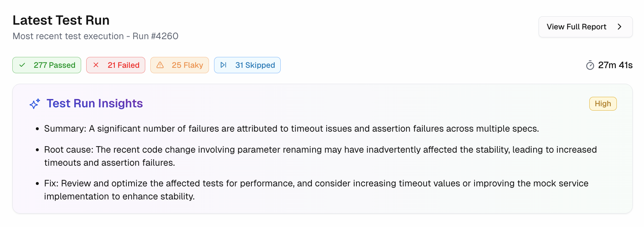Viewport: 644px width, 227px height.
Task: Select the "31 Skipped" label
Action: [x=255, y=65]
